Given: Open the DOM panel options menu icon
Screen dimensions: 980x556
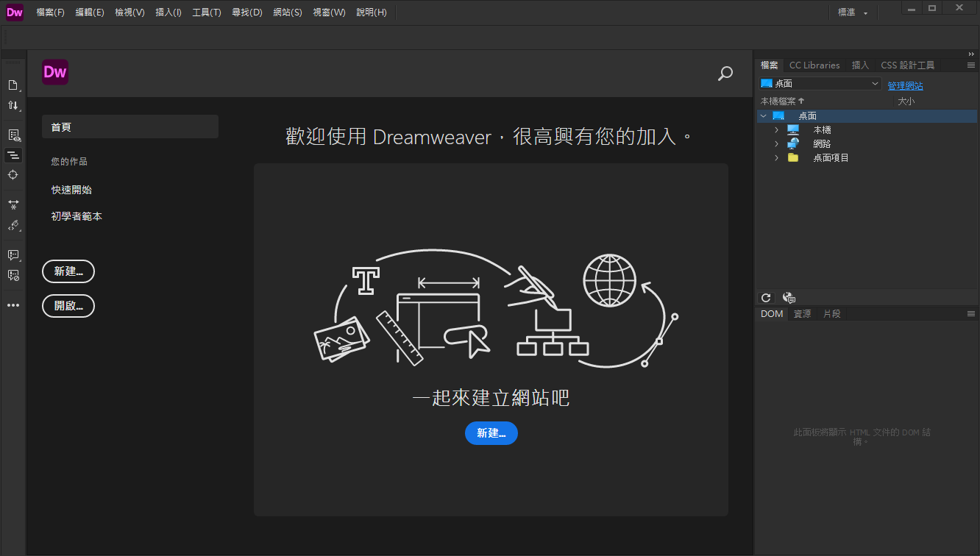Looking at the screenshot, I should point(970,314).
